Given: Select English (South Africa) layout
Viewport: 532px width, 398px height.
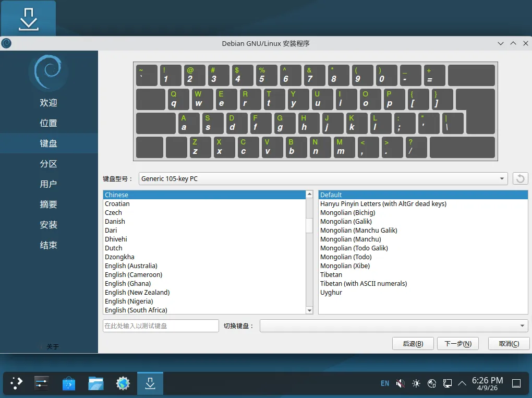Looking at the screenshot, I should [204, 310].
